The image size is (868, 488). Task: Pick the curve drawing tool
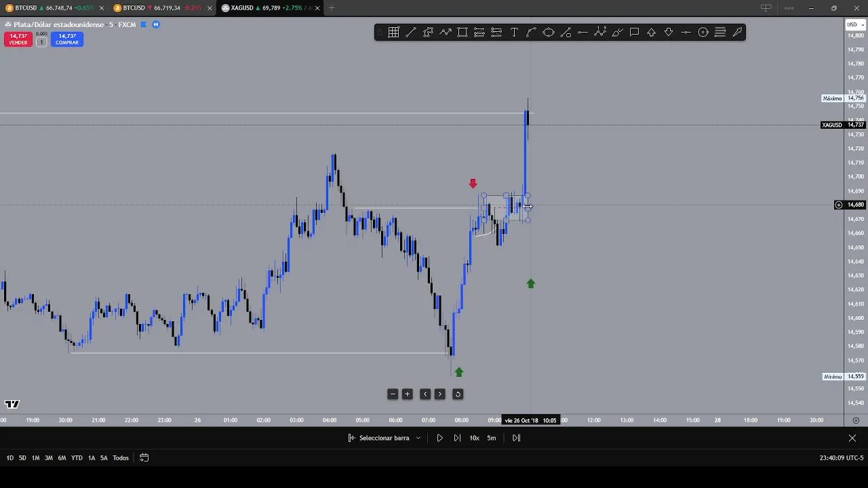[x=531, y=33]
